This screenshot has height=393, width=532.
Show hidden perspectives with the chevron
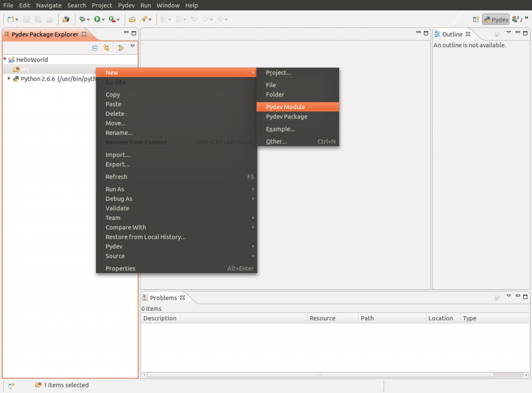527,18
